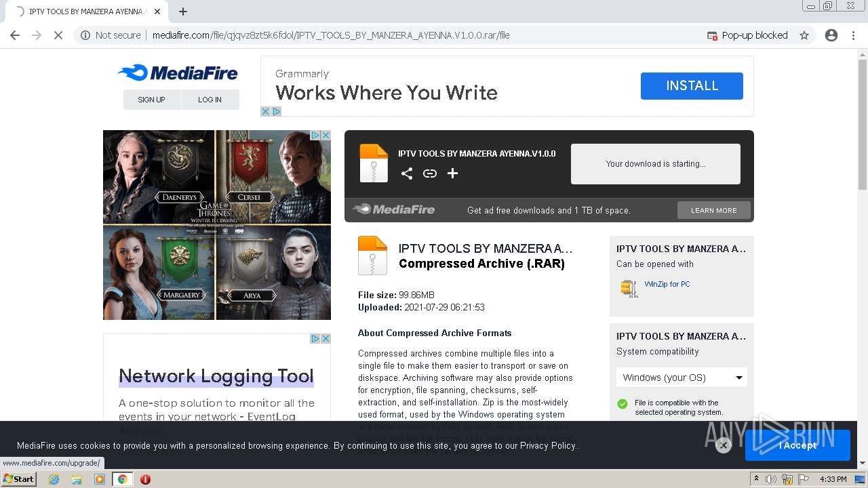Viewport: 868px width, 488px height.
Task: Click the Grammarly Works Where You Write text
Action: (387, 93)
